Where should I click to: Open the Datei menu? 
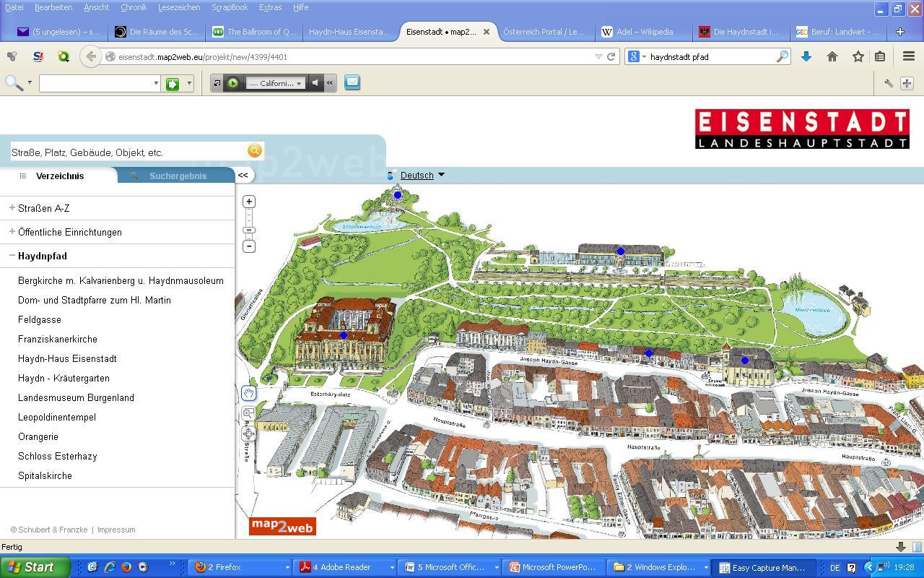click(14, 7)
